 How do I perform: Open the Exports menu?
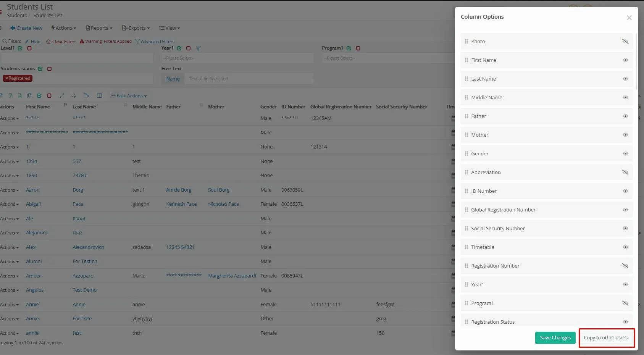click(x=136, y=28)
